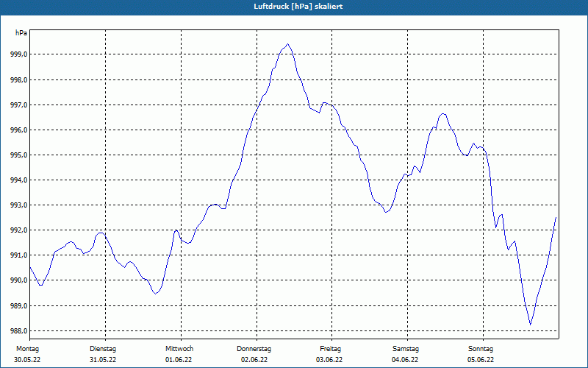588x368 pixels.
Task: Click the 998,0 axis value
Action: pos(19,80)
